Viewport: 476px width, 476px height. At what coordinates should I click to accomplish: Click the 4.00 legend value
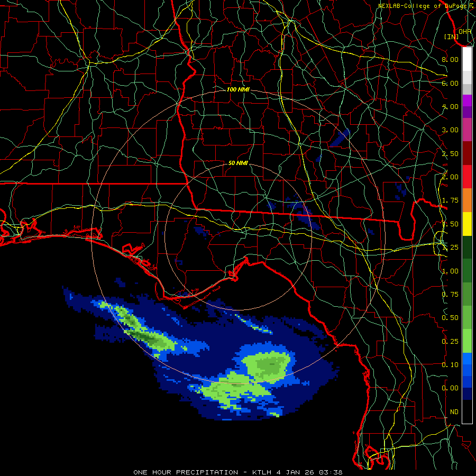coord(450,106)
